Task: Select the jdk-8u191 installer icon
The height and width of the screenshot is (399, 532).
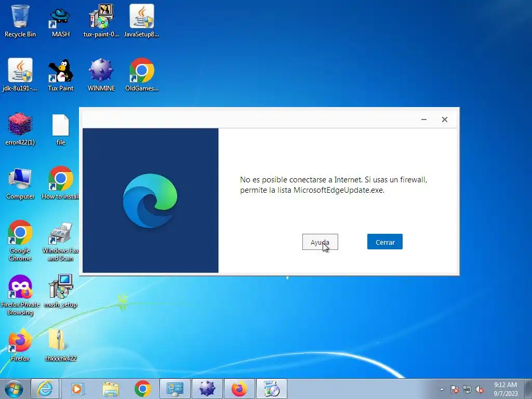Action: click(x=20, y=75)
